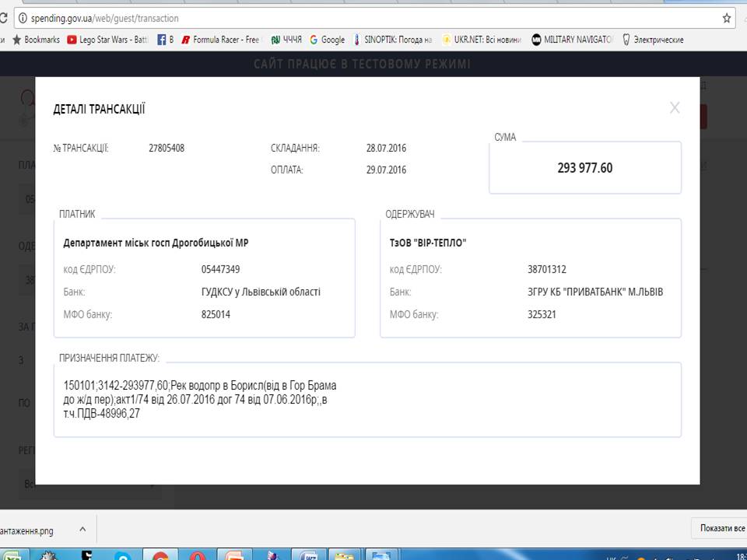Open the Google bookmark
747x560 pixels.
click(328, 40)
